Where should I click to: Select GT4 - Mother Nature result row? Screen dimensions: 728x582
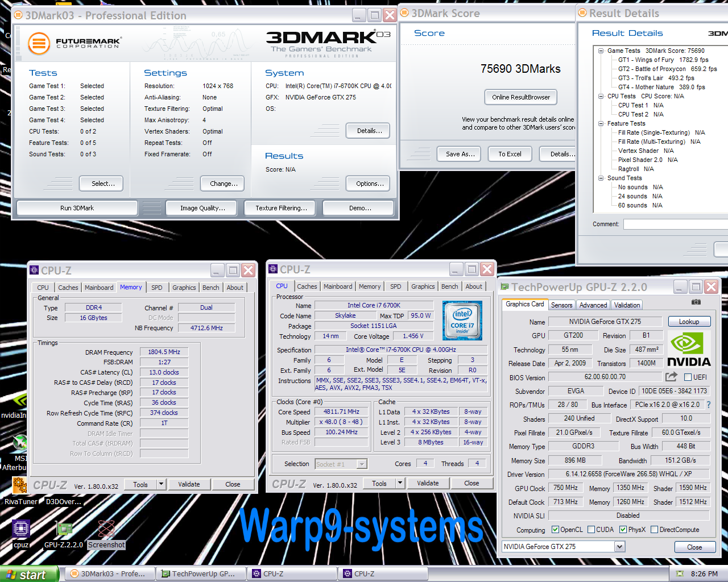(661, 87)
